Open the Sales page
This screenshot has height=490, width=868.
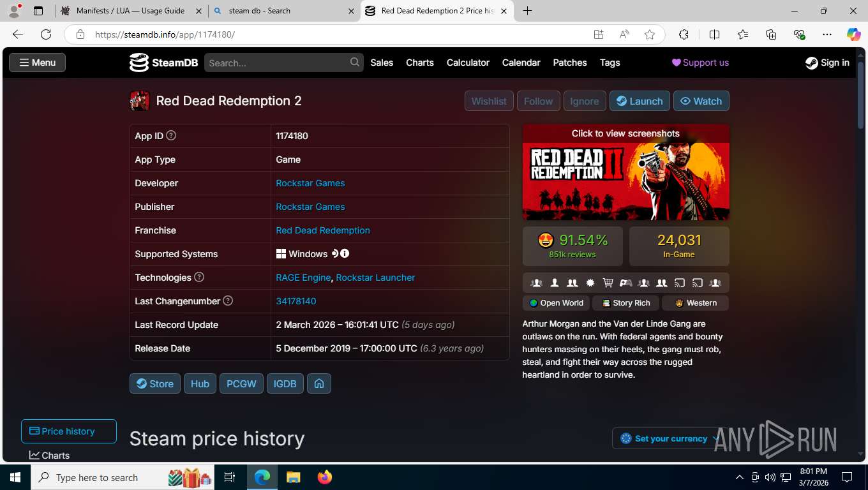[382, 63]
